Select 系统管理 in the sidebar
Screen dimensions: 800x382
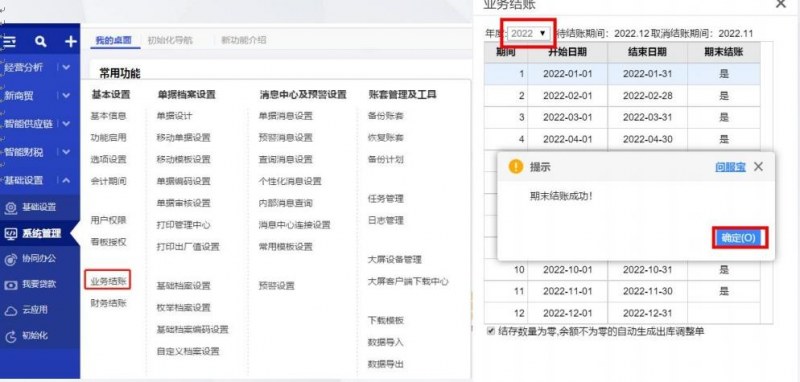[40, 234]
